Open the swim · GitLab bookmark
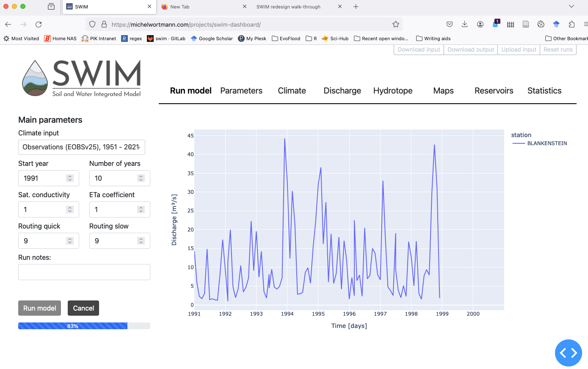This screenshot has height=369, width=588. (166, 39)
